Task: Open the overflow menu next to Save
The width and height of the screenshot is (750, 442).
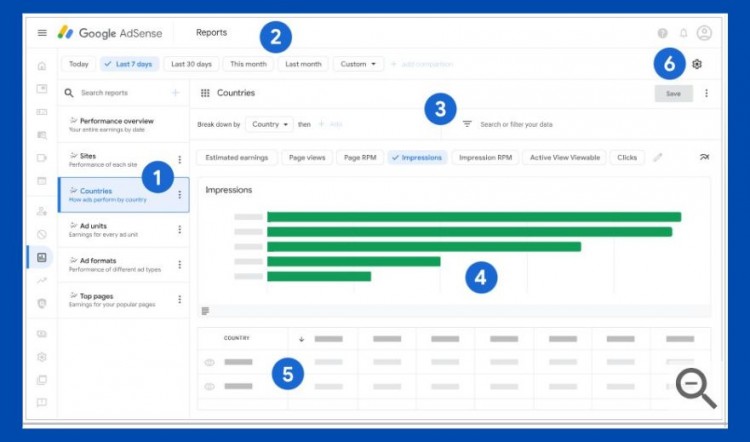Action: point(706,93)
